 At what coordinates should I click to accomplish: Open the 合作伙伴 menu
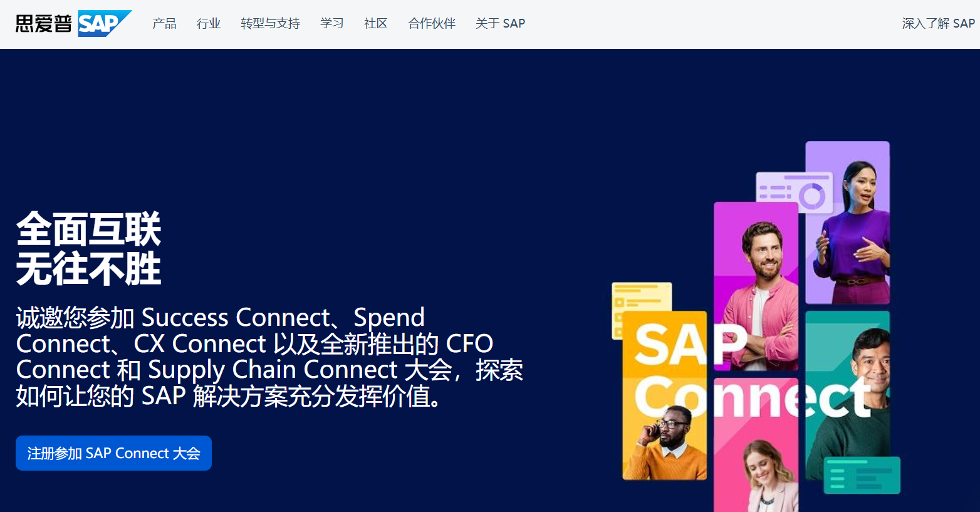[432, 24]
